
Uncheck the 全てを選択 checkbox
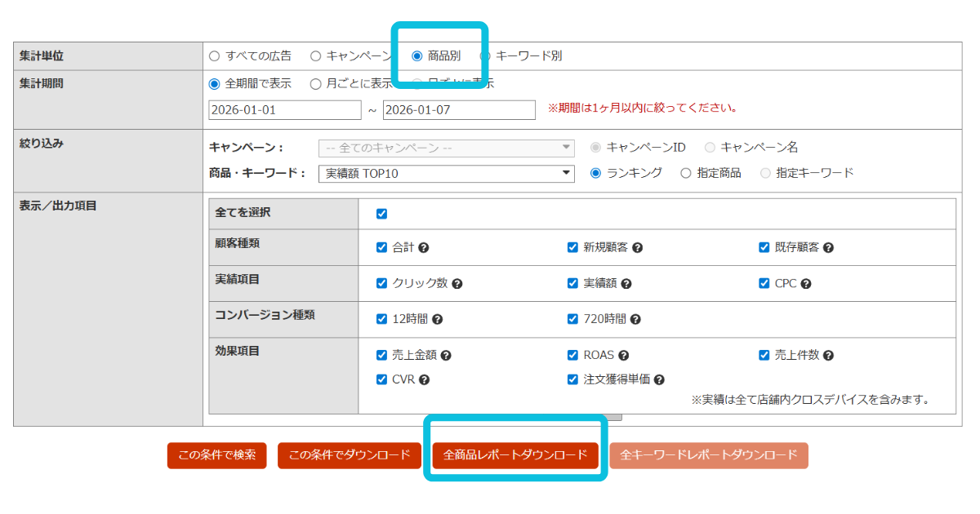tap(381, 214)
